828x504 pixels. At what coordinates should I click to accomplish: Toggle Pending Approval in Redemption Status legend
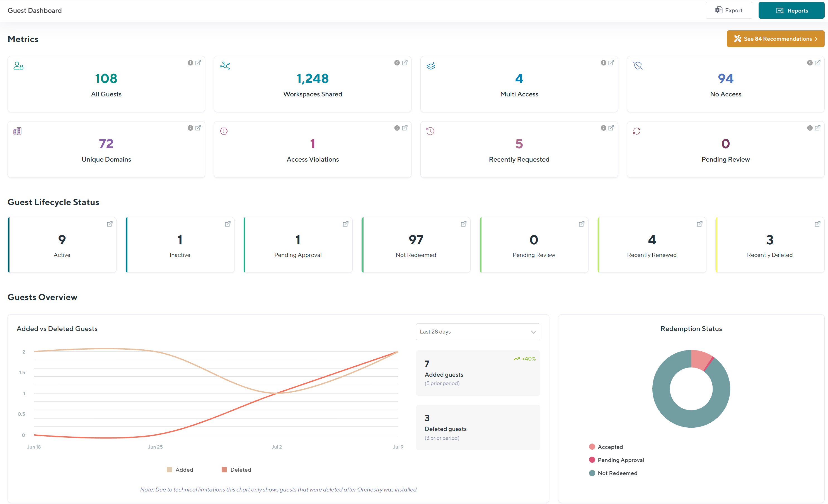click(x=617, y=460)
